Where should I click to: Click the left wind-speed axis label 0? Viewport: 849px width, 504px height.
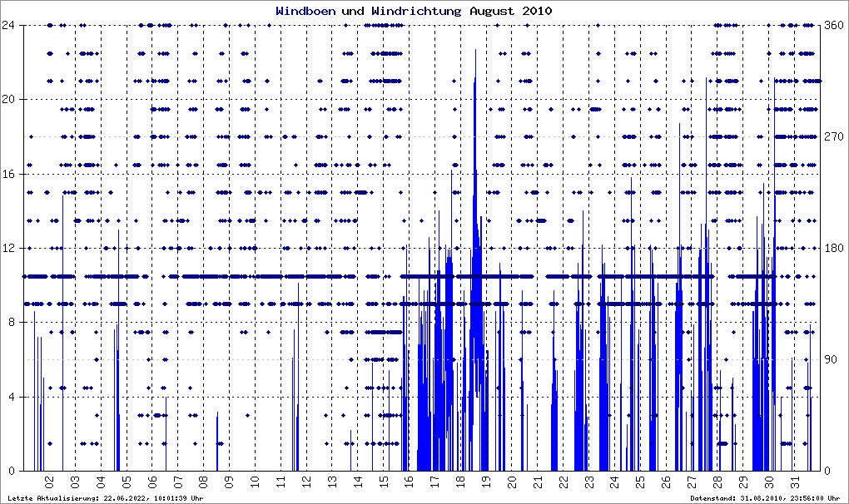tap(11, 471)
